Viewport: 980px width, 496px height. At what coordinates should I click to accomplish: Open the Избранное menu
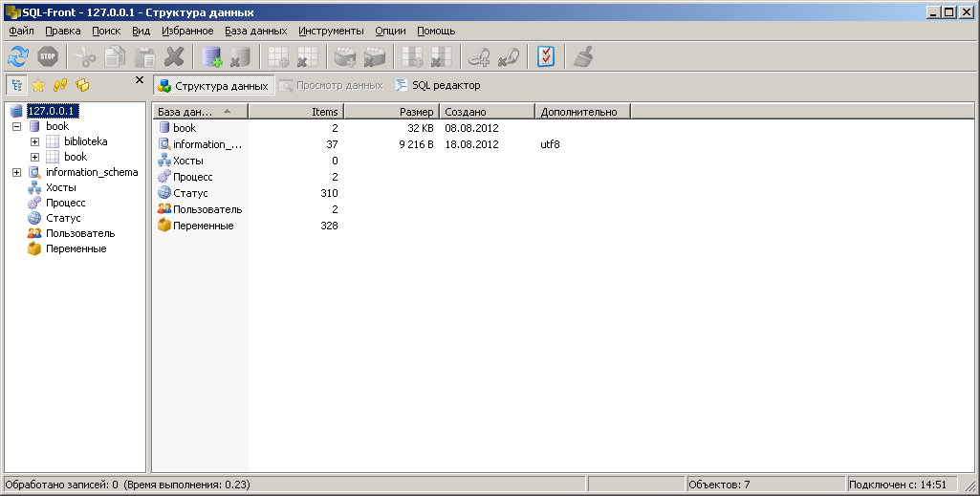point(187,31)
